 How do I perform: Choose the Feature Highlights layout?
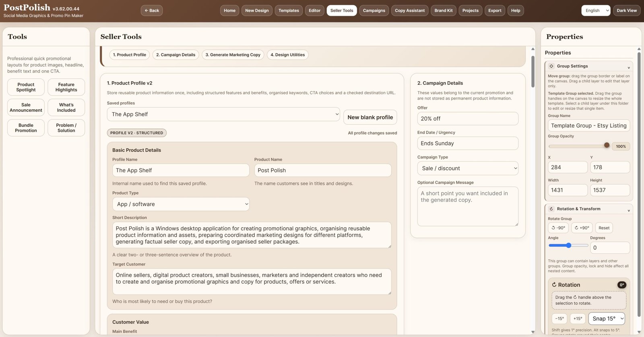pyautogui.click(x=66, y=87)
